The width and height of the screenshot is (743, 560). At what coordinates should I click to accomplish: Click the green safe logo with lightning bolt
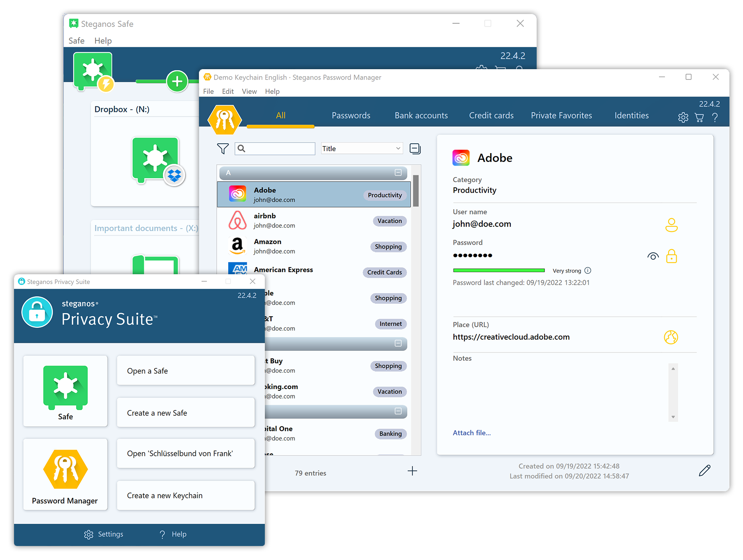[x=93, y=71]
